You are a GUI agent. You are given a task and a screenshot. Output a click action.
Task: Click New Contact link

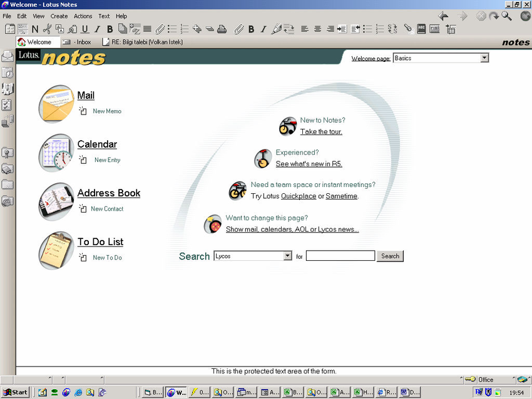[x=107, y=209]
